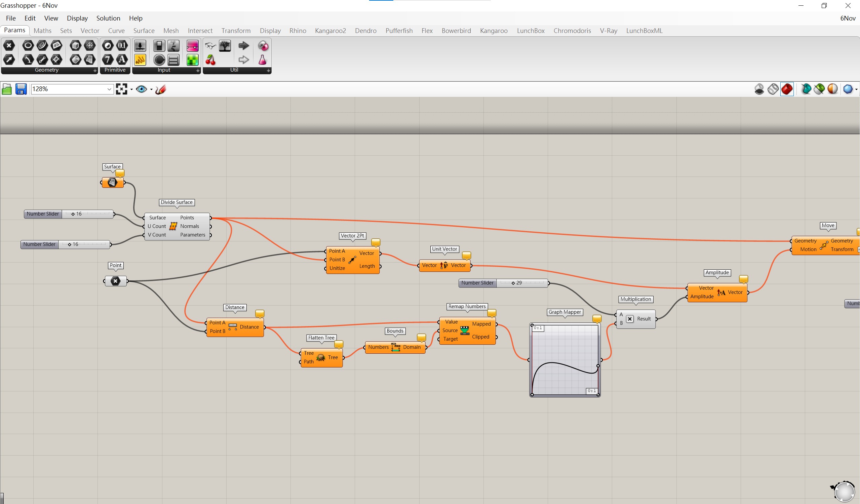Select the Integer 7 primitive icon
The image size is (860, 504).
pos(108,60)
